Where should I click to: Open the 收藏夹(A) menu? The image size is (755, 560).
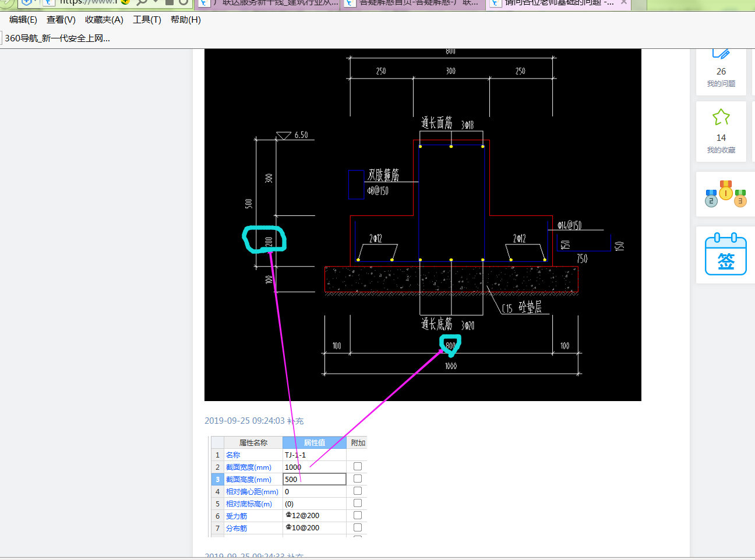(104, 20)
